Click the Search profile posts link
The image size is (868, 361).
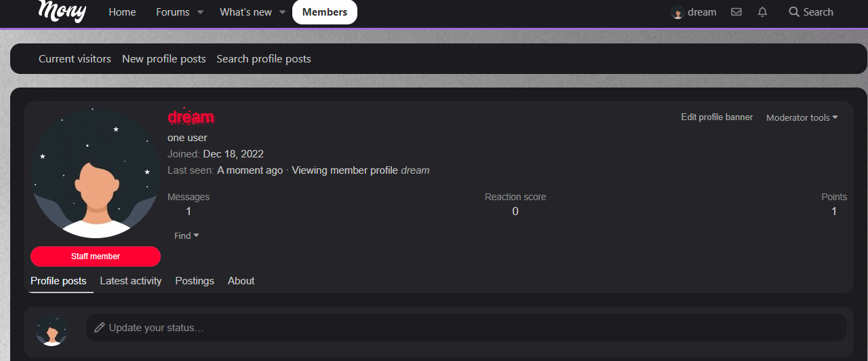264,59
